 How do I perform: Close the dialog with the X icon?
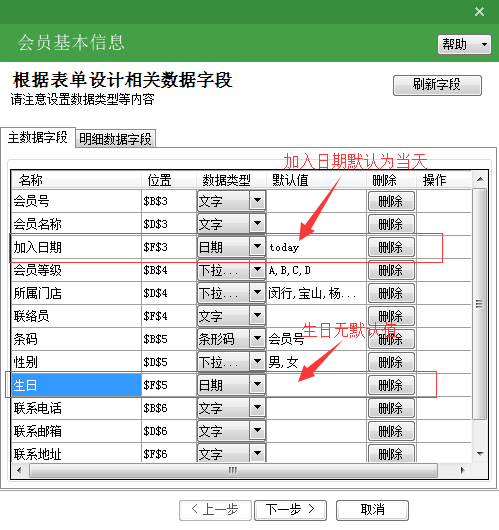pyautogui.click(x=479, y=12)
